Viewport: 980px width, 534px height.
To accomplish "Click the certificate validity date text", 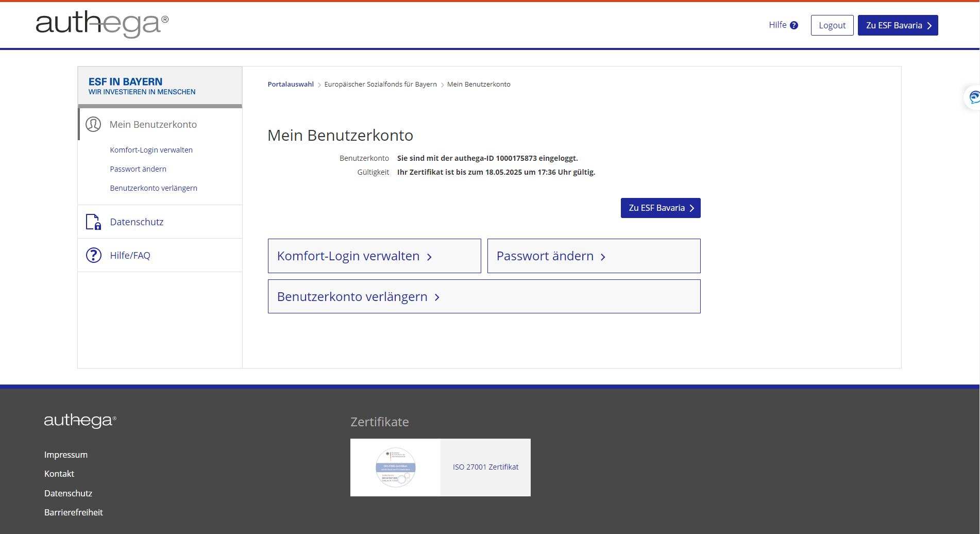I will pos(496,172).
